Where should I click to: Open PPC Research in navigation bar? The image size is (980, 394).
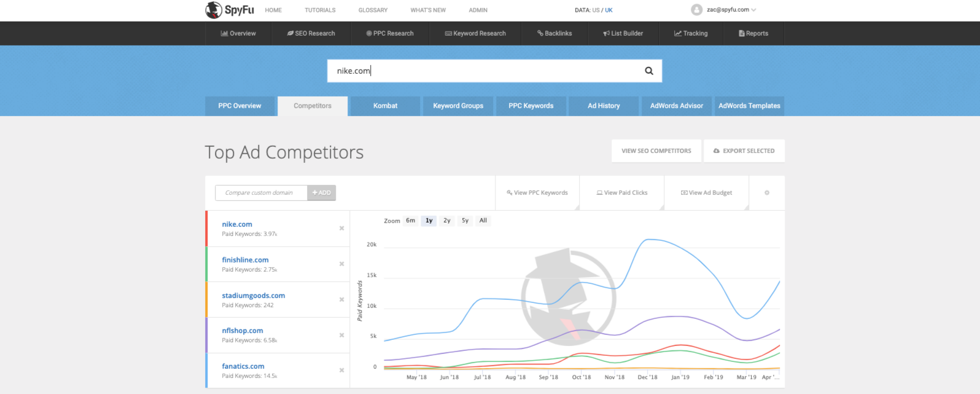(390, 33)
